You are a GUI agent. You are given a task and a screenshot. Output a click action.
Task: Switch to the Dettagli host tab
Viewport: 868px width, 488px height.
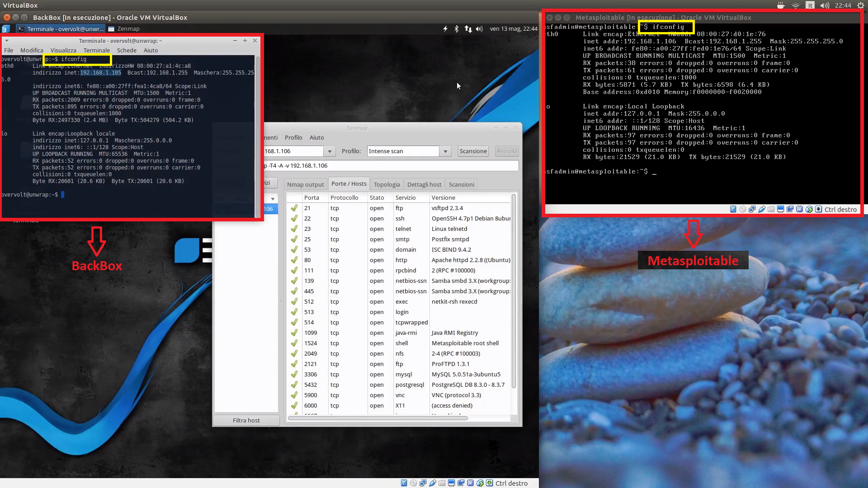pyautogui.click(x=424, y=184)
